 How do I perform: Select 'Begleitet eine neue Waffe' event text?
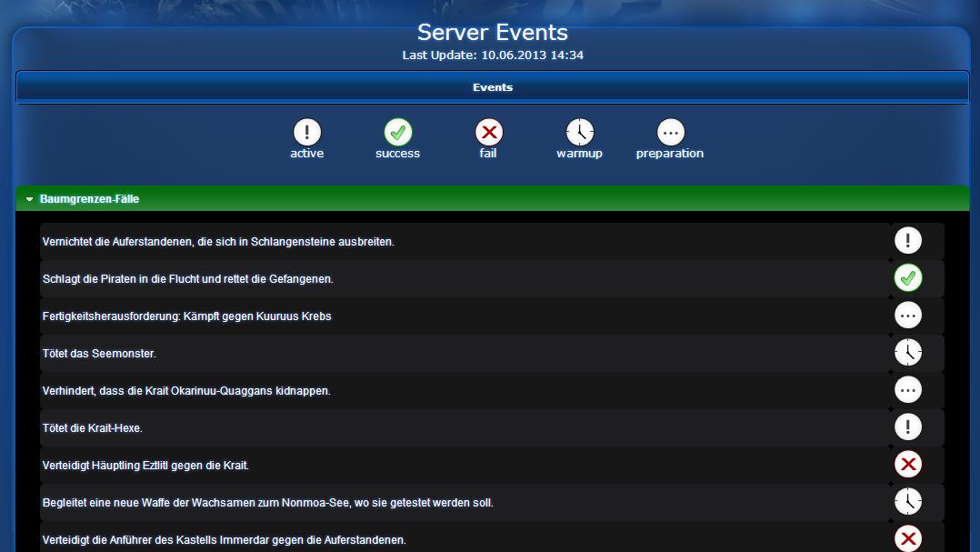click(267, 503)
